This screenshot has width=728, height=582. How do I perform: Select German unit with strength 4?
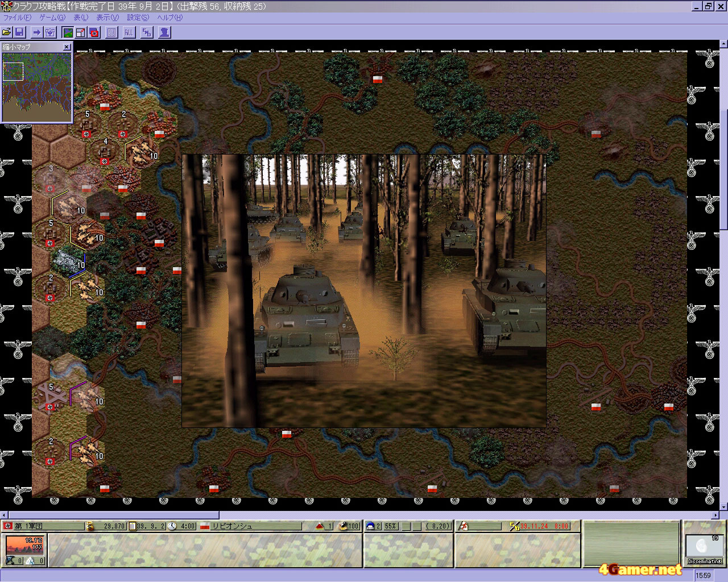tap(105, 152)
